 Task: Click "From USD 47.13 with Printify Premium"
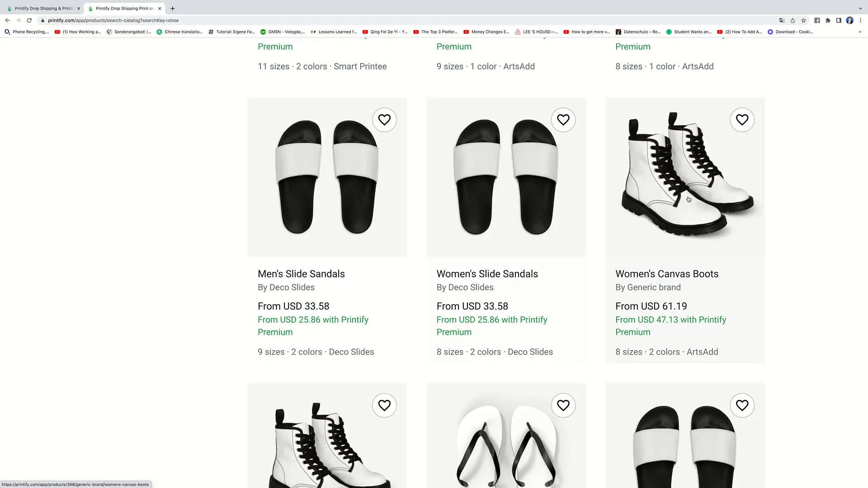click(x=671, y=326)
